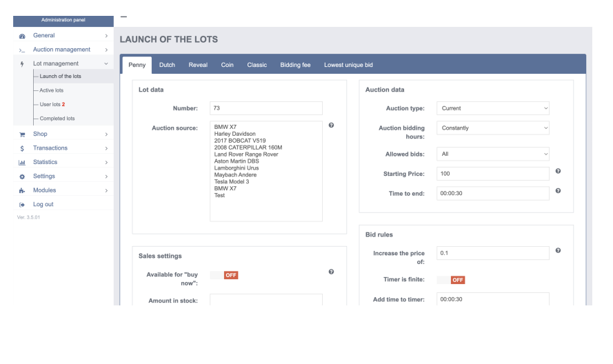Select Harley Davidson in Auction source list
Screen dimensions: 613x364
coord(234,134)
